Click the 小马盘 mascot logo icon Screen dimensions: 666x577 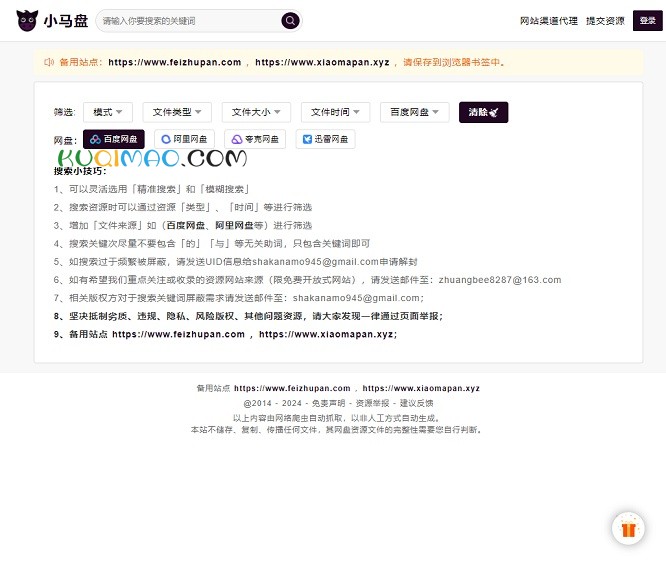click(27, 20)
